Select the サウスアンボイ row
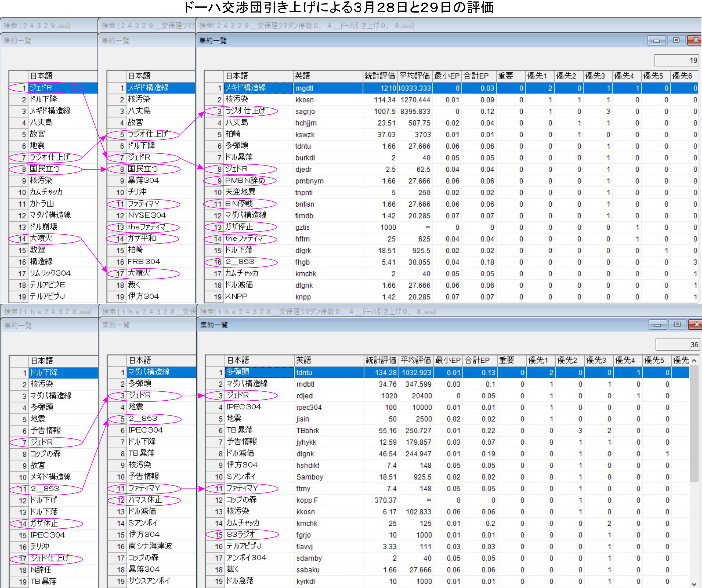The image size is (702, 588). 152,581
